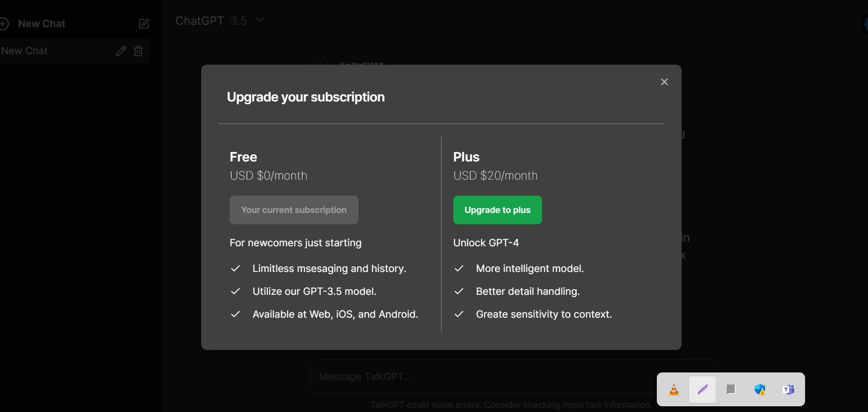Click Better detail handling feature
This screenshot has width=868, height=412.
(x=528, y=291)
